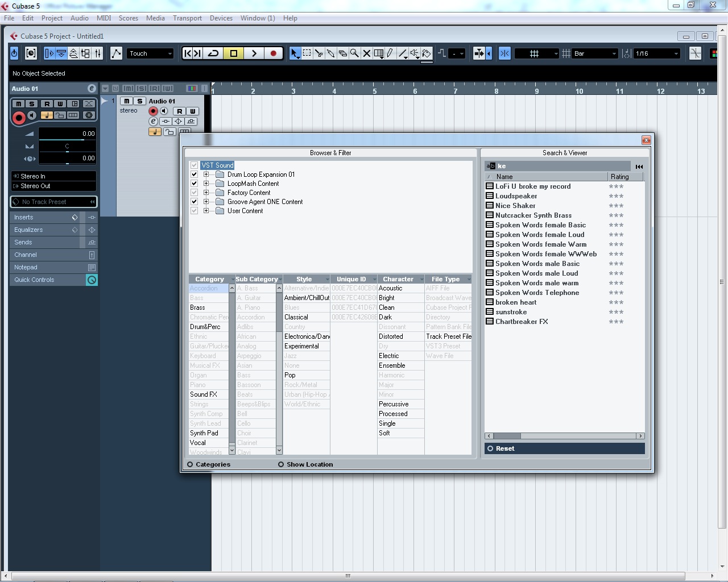Open the 1/16 quantize dropdown
Viewport: 728px width, 582px height.
click(x=657, y=53)
